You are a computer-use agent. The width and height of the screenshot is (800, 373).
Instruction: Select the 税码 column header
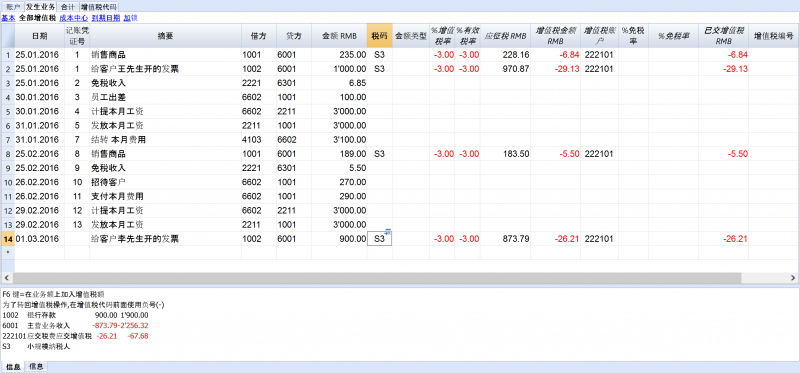[380, 36]
